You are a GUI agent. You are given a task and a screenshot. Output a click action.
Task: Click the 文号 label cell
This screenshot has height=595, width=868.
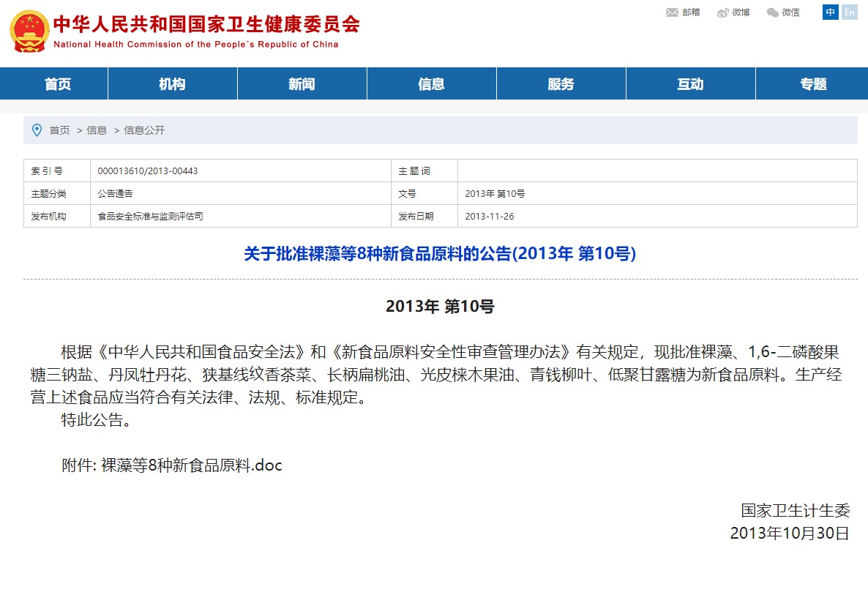[424, 194]
